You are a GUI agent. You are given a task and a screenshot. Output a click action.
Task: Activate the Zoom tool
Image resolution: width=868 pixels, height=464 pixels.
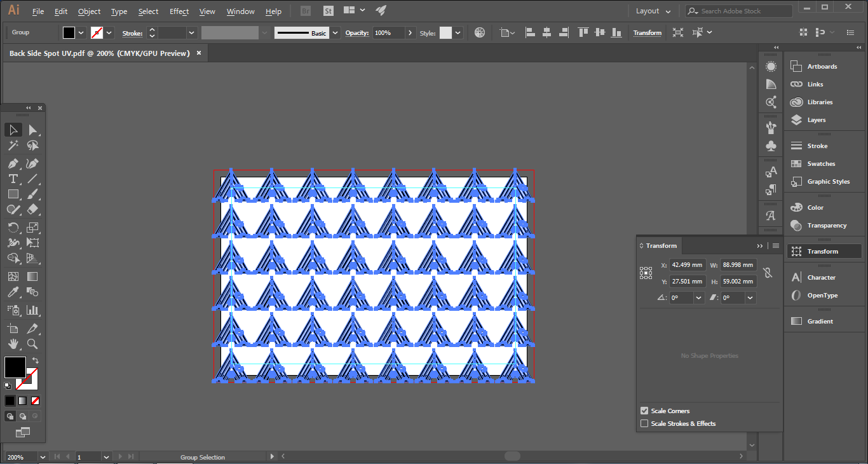tap(33, 344)
